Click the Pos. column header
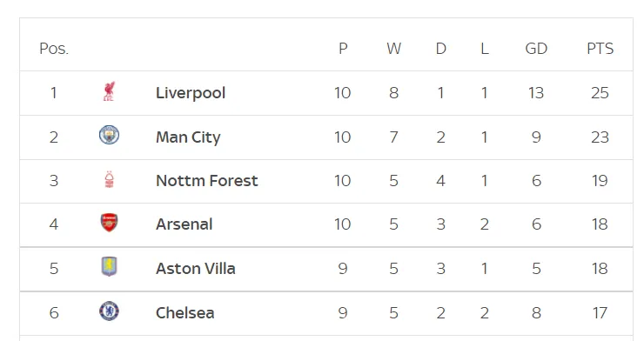The height and width of the screenshot is (341, 644). coord(54,49)
